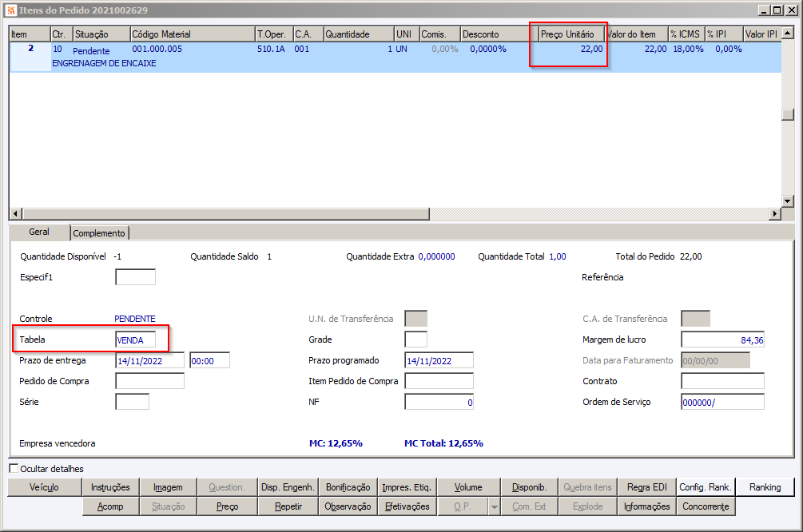Click the Repetir button
Screen dimensions: 803x532
(x=288, y=507)
